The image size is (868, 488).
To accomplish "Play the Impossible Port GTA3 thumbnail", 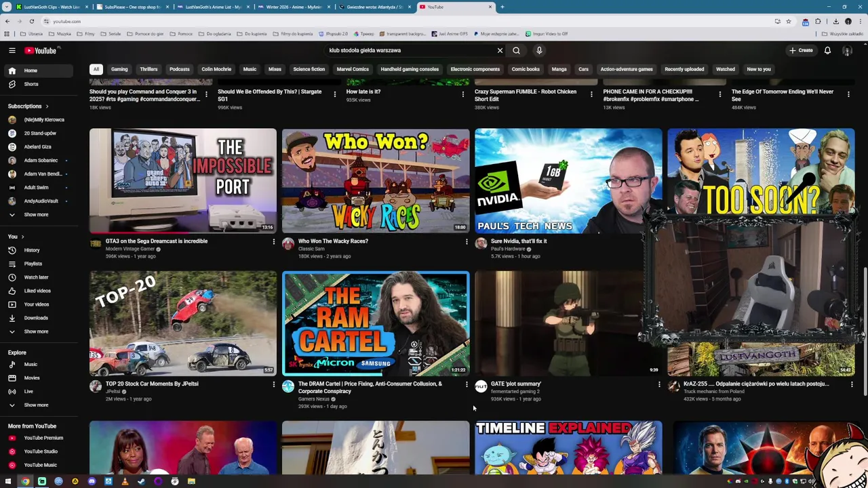I will point(183,181).
